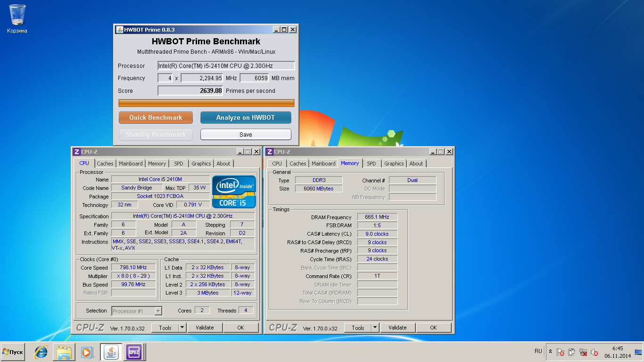Open Caches tab in right CPU-Z window
The width and height of the screenshot is (644, 362).
[x=298, y=164]
